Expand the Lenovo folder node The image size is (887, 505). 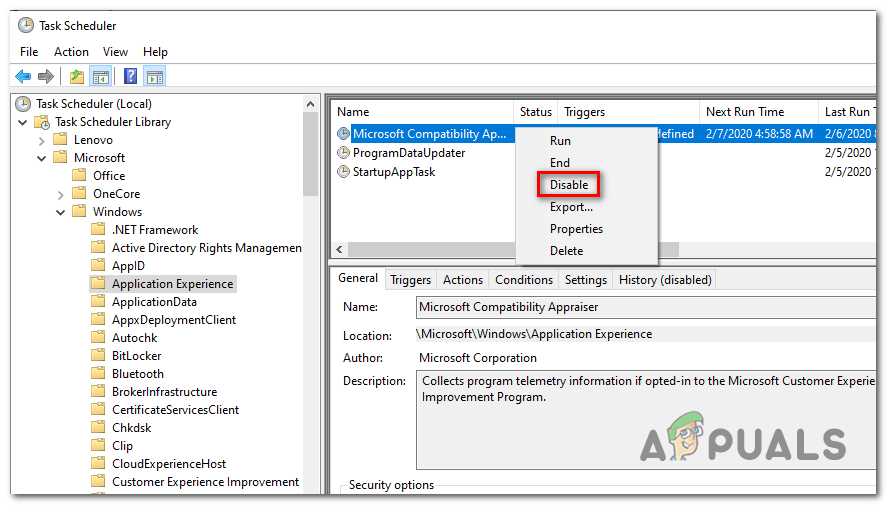(42, 140)
